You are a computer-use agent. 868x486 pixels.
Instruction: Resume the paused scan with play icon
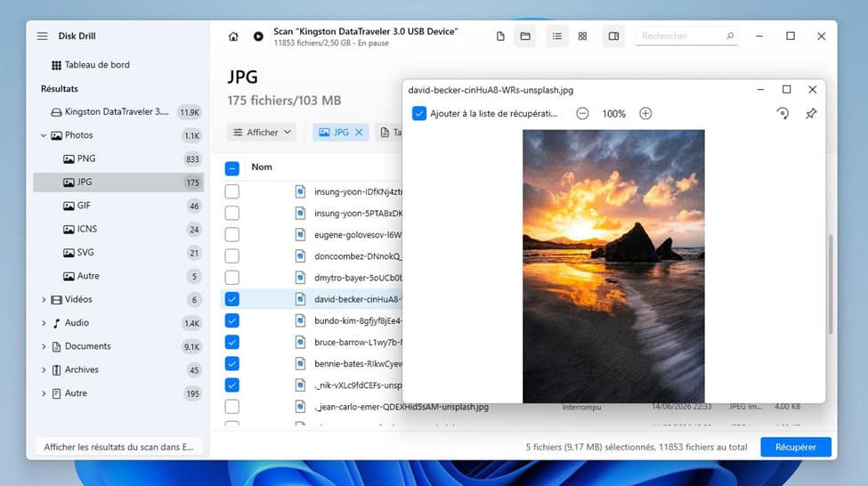(x=258, y=36)
